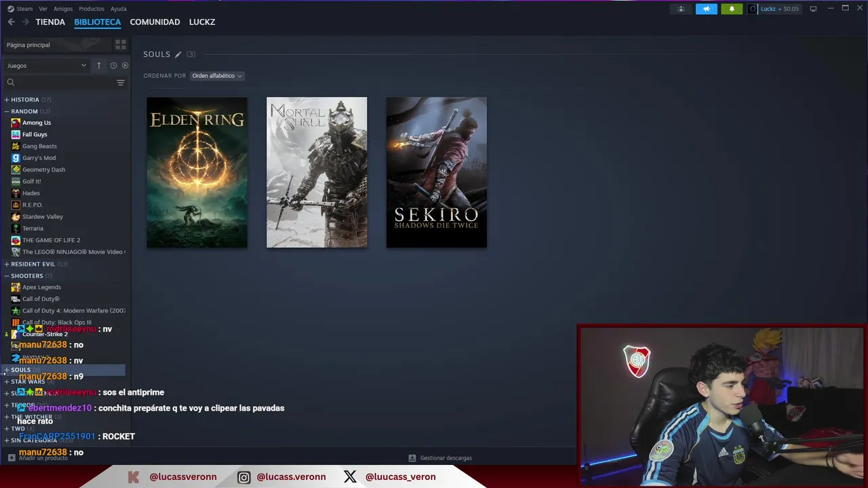Click the Among Us game icon
This screenshot has height=488, width=868.
pyautogui.click(x=16, y=123)
